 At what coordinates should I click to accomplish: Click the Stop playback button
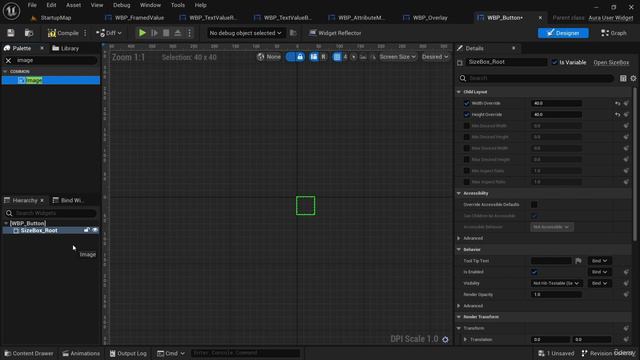coord(166,33)
